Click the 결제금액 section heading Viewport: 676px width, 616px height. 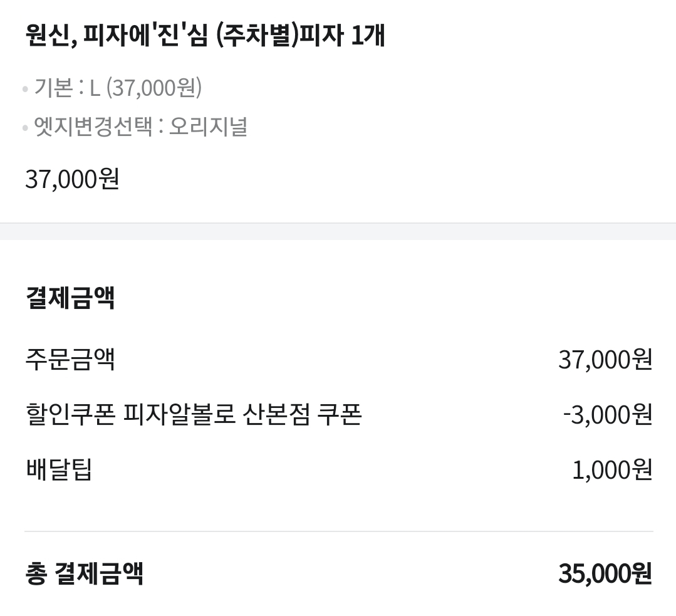(x=70, y=297)
